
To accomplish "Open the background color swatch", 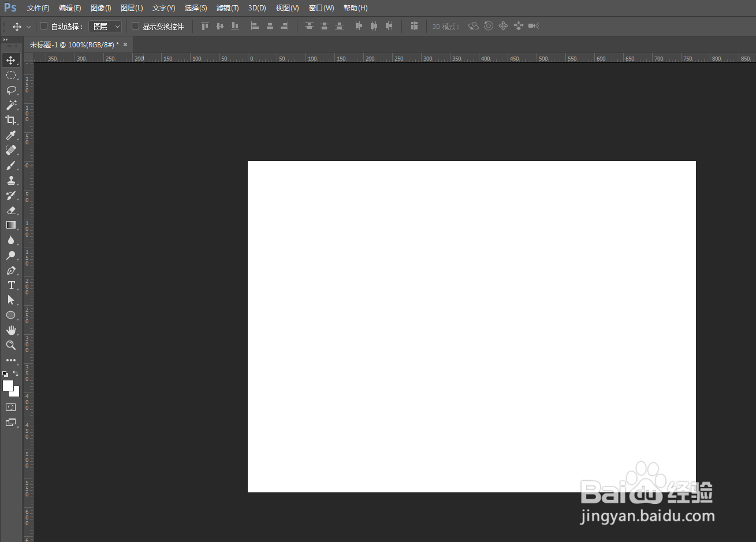I will click(16, 393).
